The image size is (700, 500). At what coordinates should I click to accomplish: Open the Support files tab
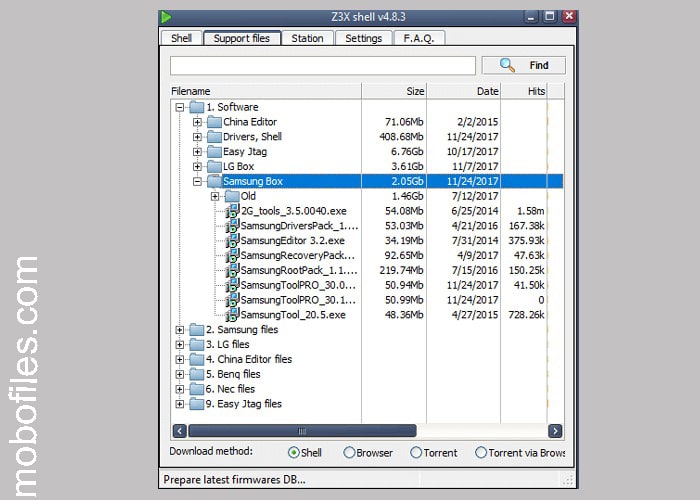tap(242, 38)
